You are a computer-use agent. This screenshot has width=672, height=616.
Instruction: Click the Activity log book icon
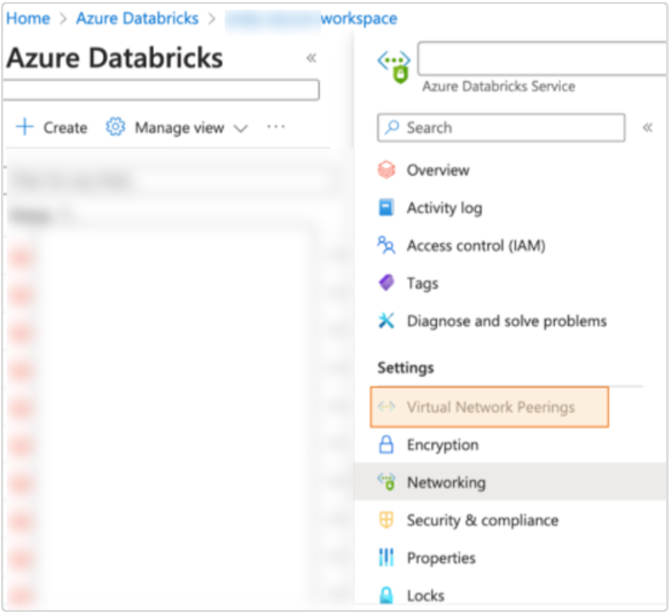(x=386, y=208)
